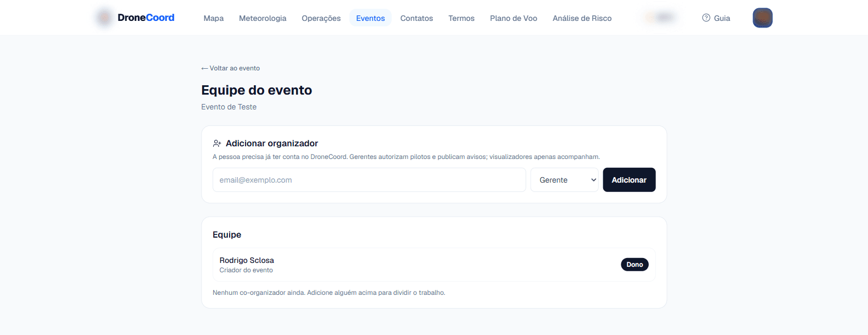Open the Operações tab
The height and width of the screenshot is (335, 868).
pyautogui.click(x=321, y=18)
